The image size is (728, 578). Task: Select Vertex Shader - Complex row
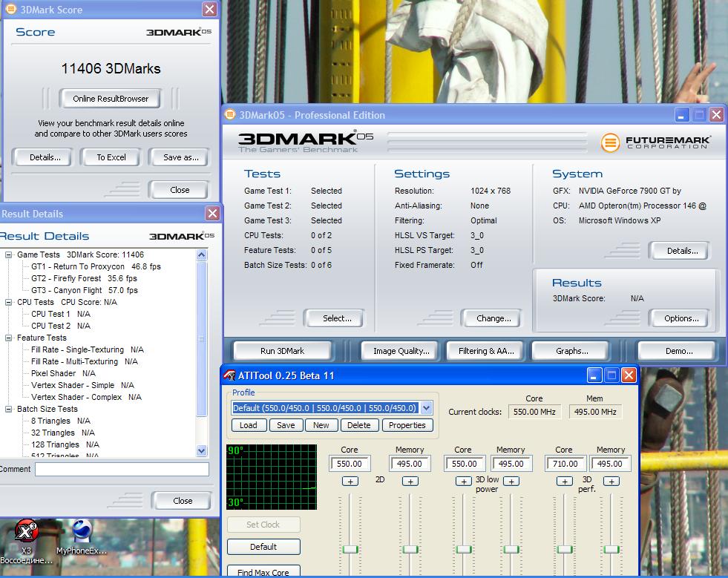[86, 397]
